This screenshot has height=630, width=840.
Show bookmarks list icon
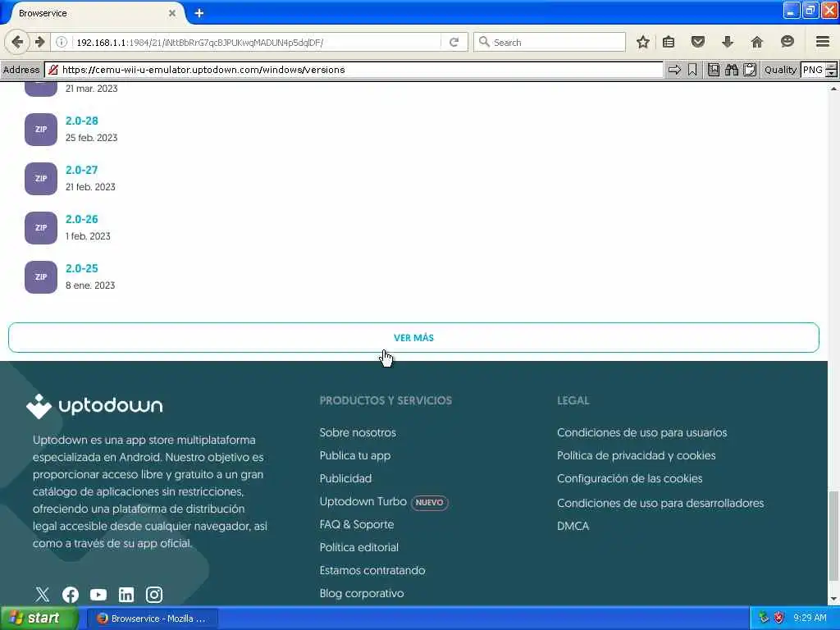tap(669, 42)
